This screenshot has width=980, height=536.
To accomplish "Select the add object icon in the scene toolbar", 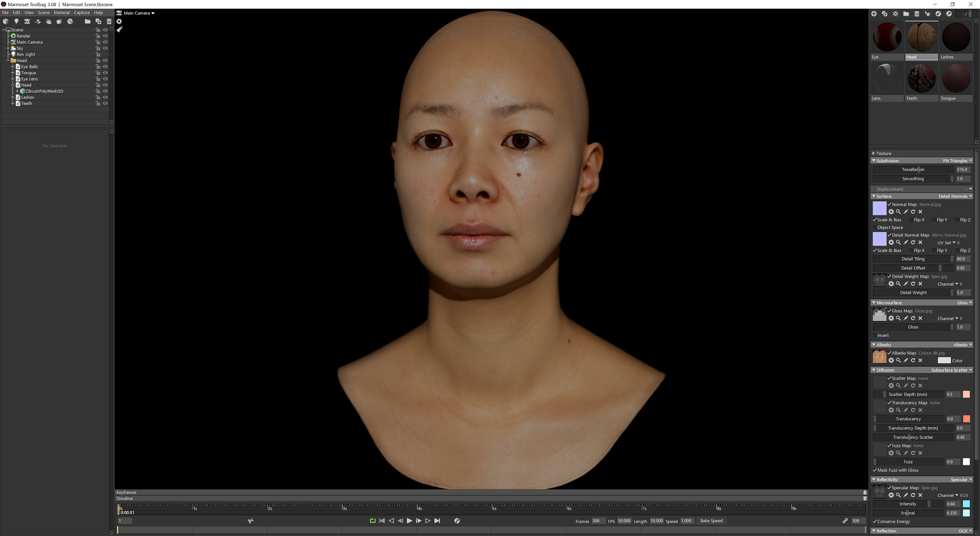I will click(x=5, y=22).
